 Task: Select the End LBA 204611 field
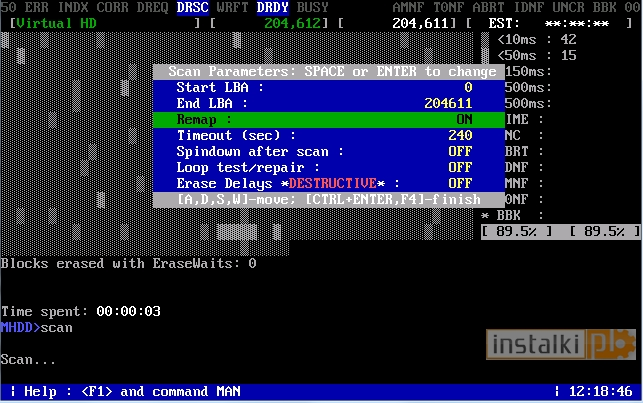[x=447, y=103]
